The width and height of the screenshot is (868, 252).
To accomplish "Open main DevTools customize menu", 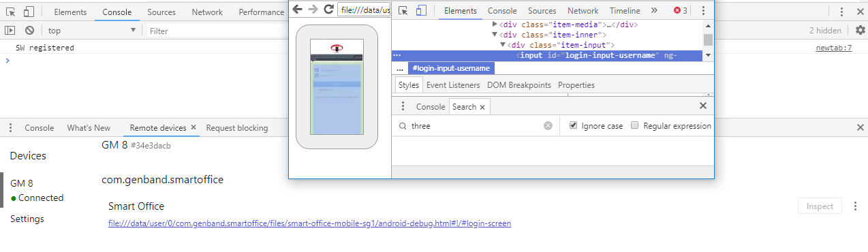I will click(842, 12).
